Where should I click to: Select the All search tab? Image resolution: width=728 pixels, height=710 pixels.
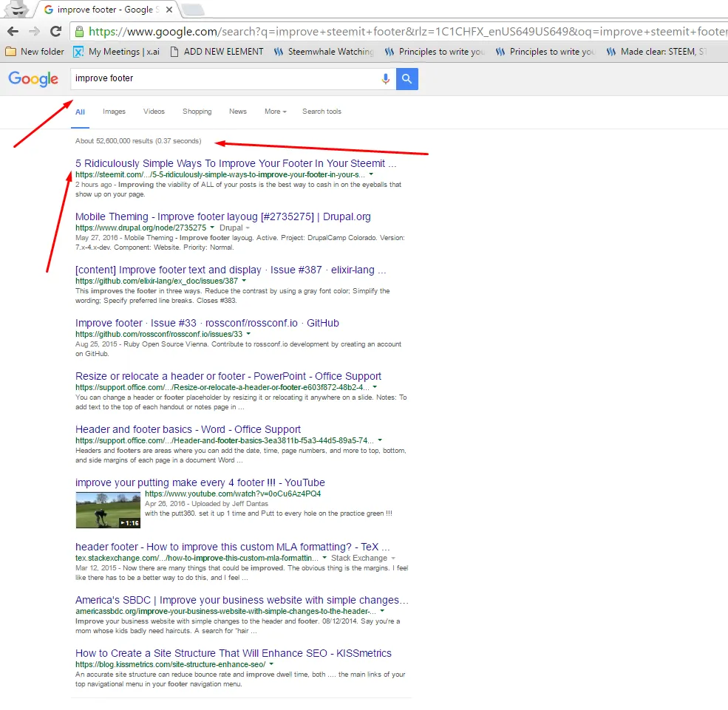point(81,112)
